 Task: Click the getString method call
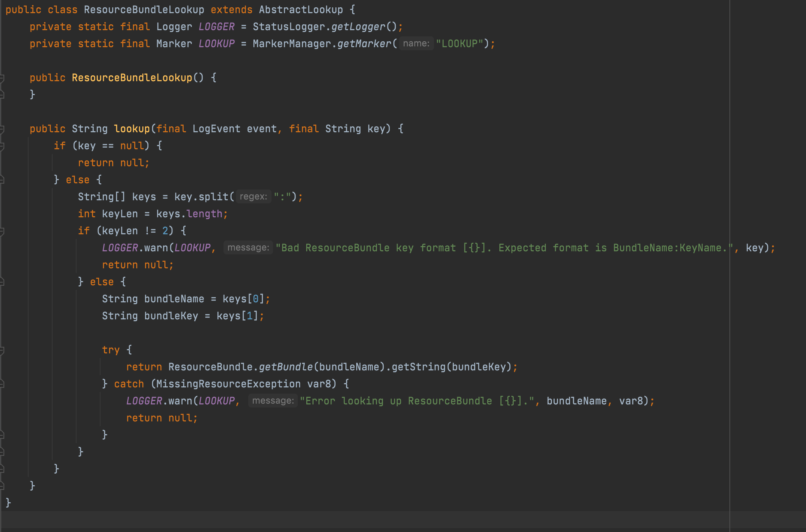(418, 367)
